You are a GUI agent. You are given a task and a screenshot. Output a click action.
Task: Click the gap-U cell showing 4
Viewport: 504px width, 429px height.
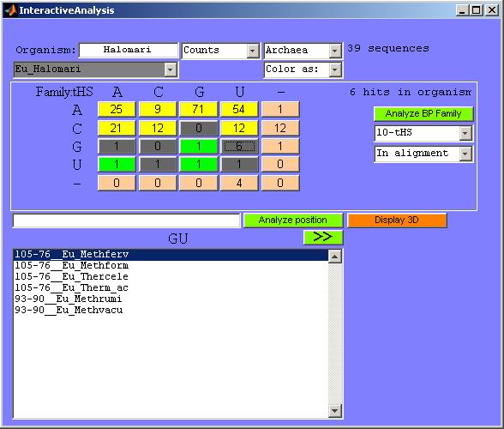point(239,183)
